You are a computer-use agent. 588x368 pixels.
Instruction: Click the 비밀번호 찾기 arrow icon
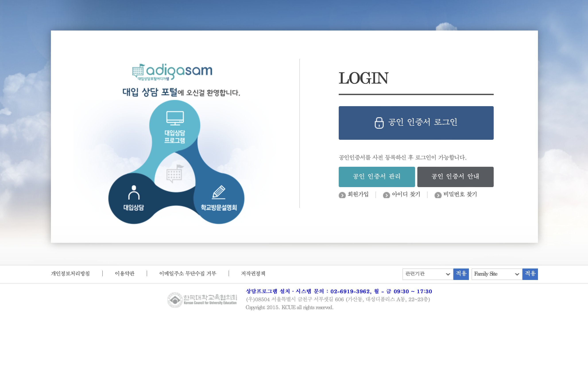click(436, 195)
